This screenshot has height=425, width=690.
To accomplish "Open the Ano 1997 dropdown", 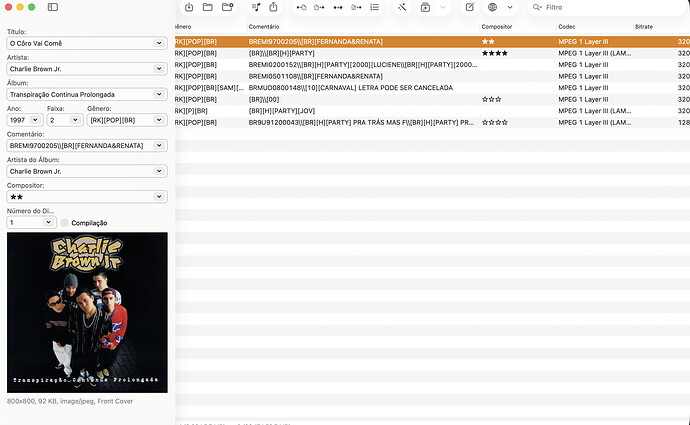I will click(x=35, y=120).
